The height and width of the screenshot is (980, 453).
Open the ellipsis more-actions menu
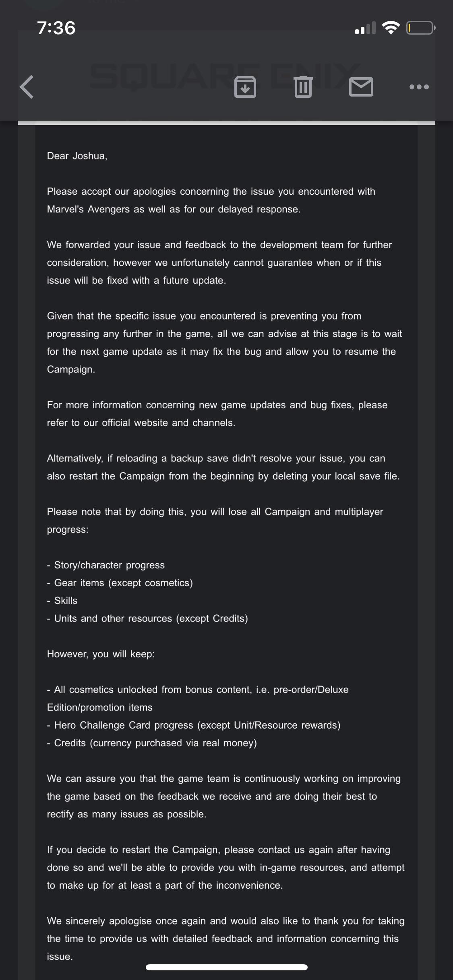[x=419, y=87]
